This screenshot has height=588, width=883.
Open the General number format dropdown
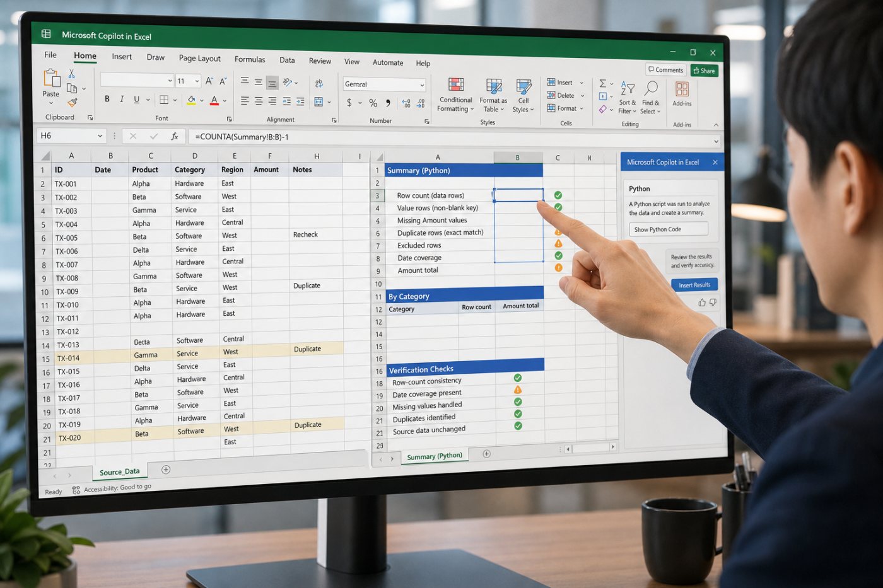[x=422, y=85]
